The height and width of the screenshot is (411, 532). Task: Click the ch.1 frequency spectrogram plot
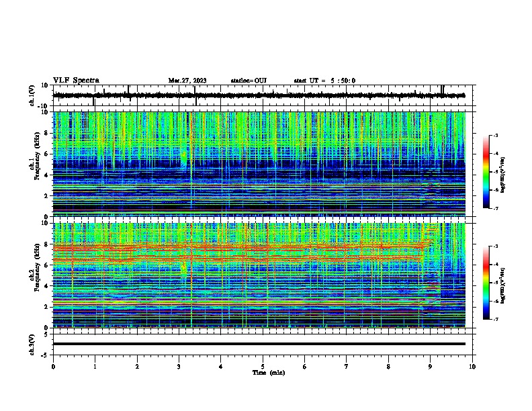[259, 164]
